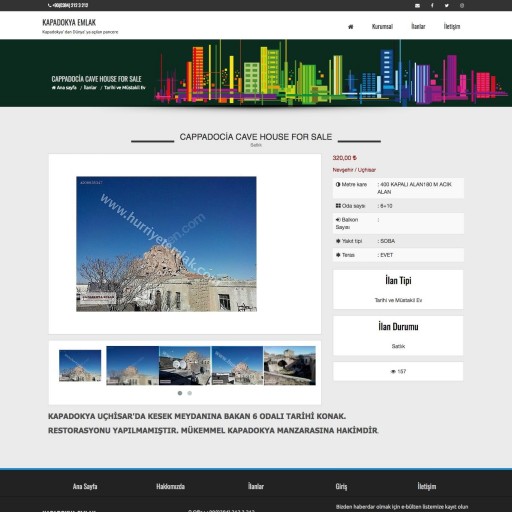Click the Oda sayısı grid icon
512x512 pixels.
point(338,206)
